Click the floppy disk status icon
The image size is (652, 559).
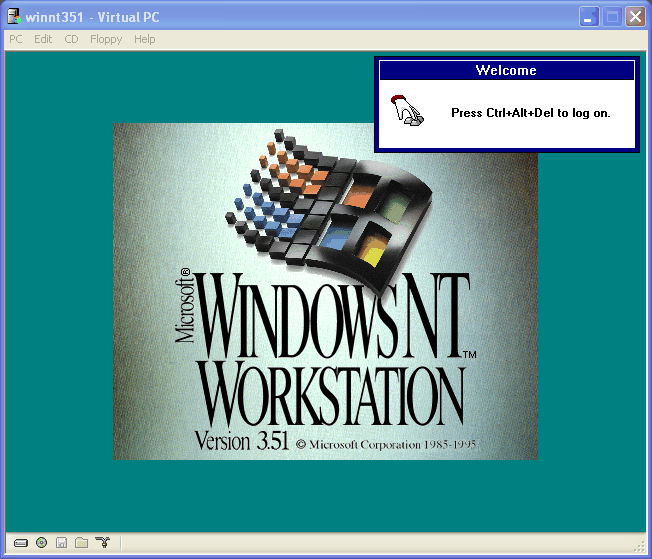(x=62, y=542)
